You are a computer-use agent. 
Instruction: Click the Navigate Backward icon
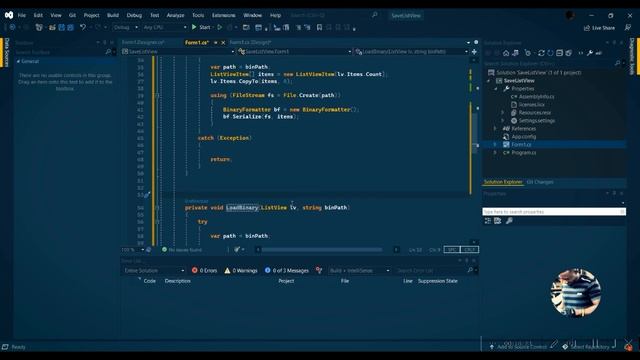coord(12,27)
